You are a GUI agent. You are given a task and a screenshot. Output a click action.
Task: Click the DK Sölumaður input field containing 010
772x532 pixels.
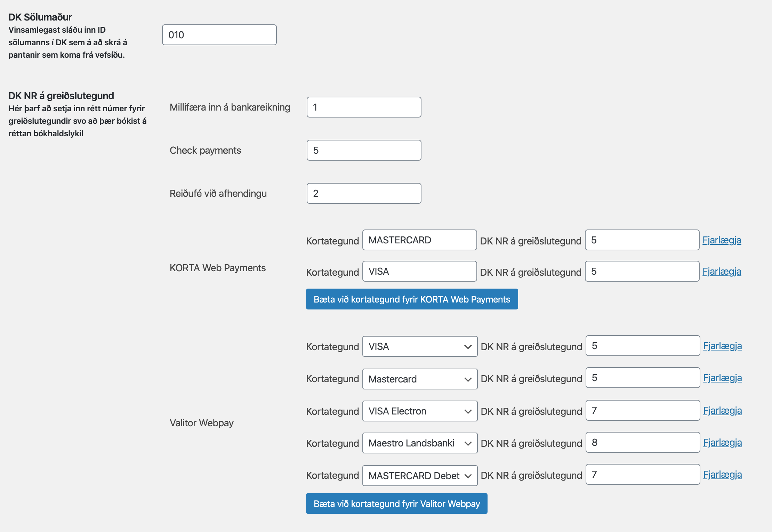tap(219, 35)
